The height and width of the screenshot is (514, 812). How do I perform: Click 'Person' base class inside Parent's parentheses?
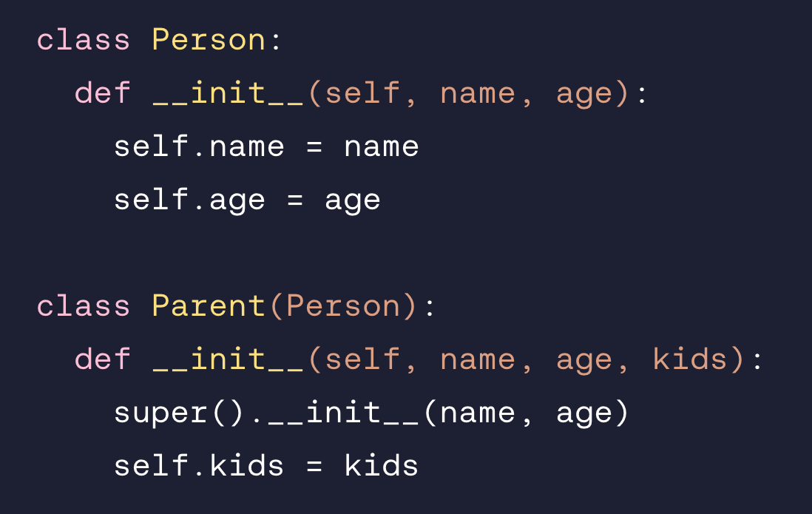pyautogui.click(x=343, y=306)
